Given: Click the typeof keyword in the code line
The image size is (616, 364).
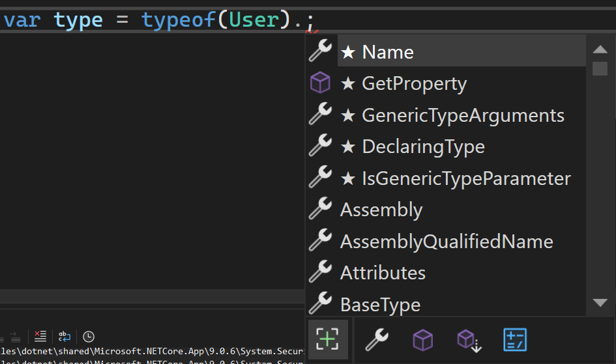Looking at the screenshot, I should (179, 20).
